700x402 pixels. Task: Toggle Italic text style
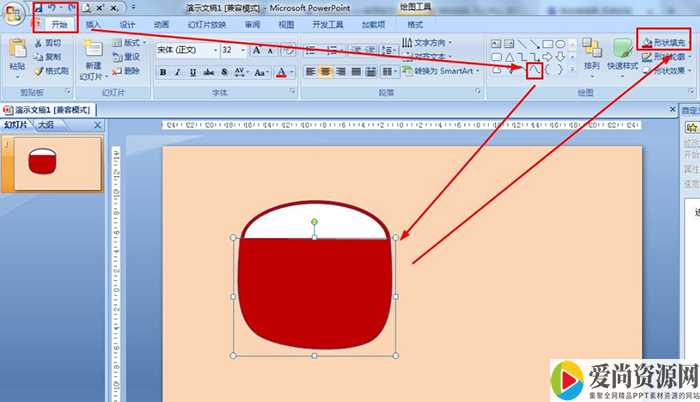[178, 72]
